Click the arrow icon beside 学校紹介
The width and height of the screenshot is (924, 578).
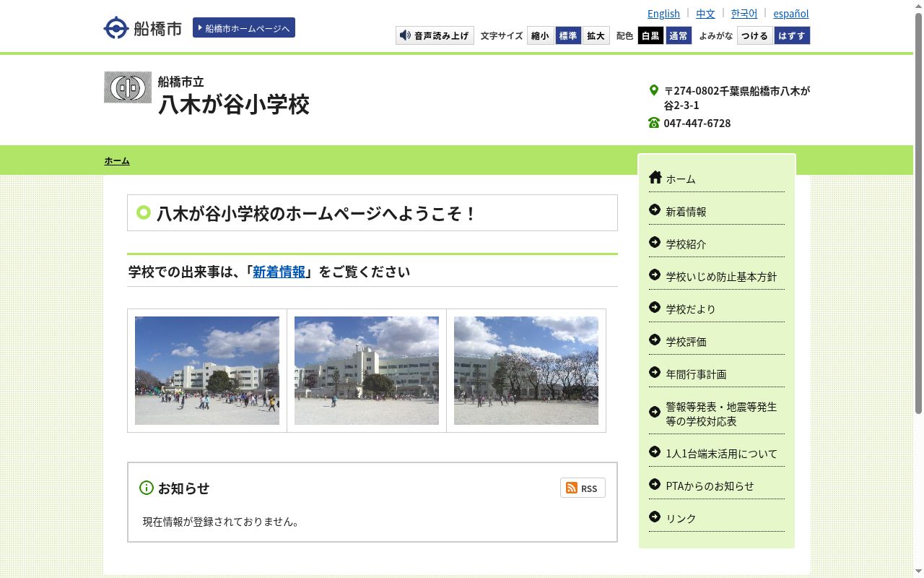point(655,242)
